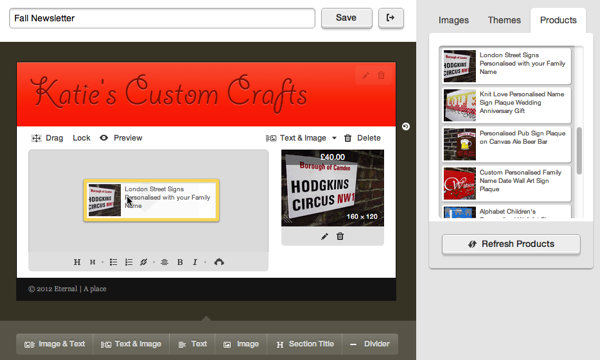Edit the product image with pencil icon

pos(324,236)
